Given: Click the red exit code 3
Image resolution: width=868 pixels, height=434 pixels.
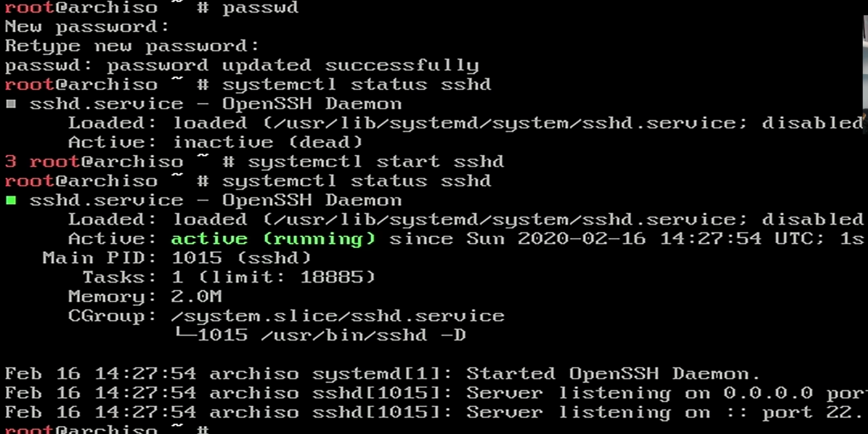Looking at the screenshot, I should point(11,162).
